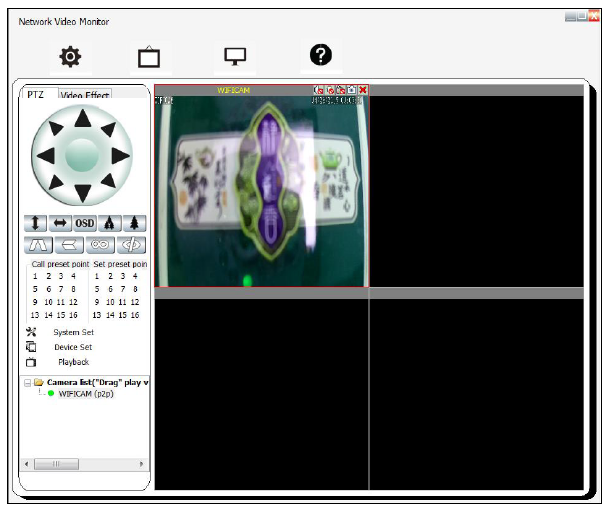The width and height of the screenshot is (612, 511).
Task: Call preset point 16
Action: click(x=73, y=315)
